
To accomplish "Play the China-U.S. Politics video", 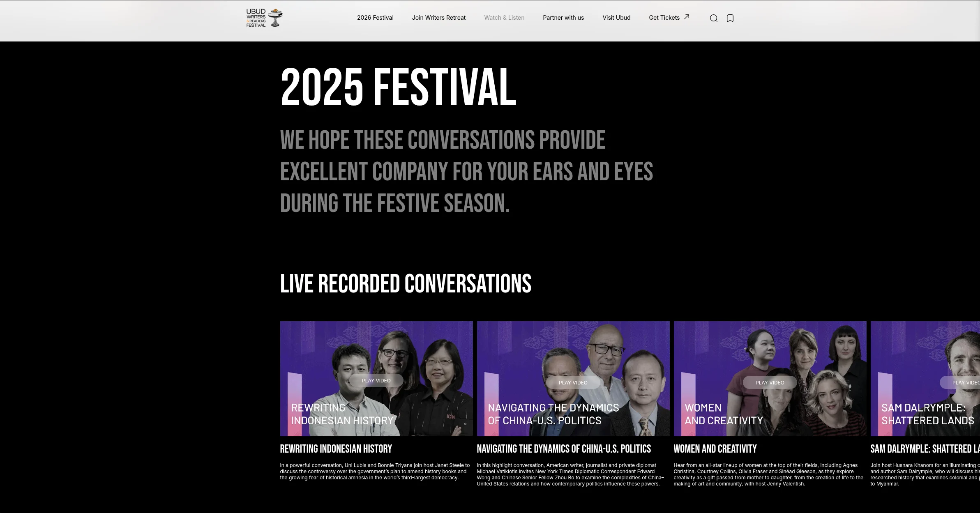I will pyautogui.click(x=573, y=382).
